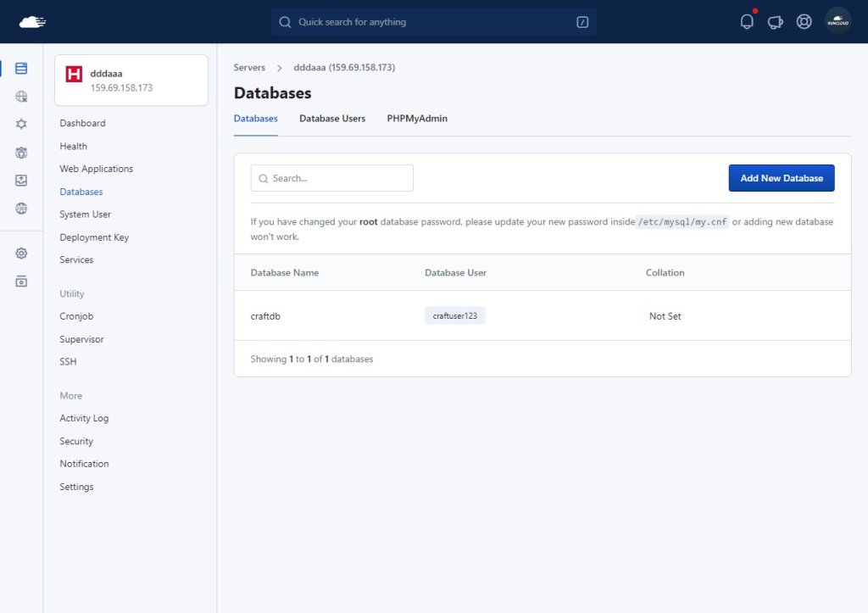868x613 pixels.
Task: Open the RunCloud account avatar menu
Action: point(837,21)
